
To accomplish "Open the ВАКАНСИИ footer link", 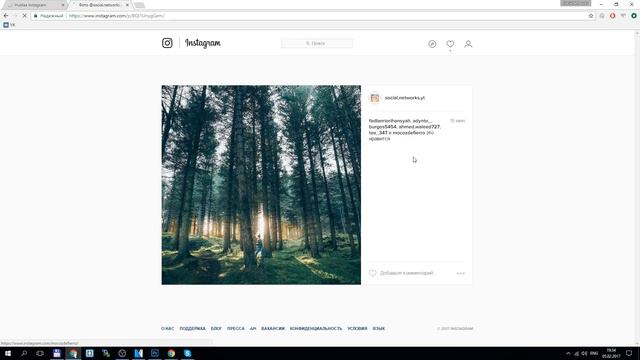I will 273,329.
